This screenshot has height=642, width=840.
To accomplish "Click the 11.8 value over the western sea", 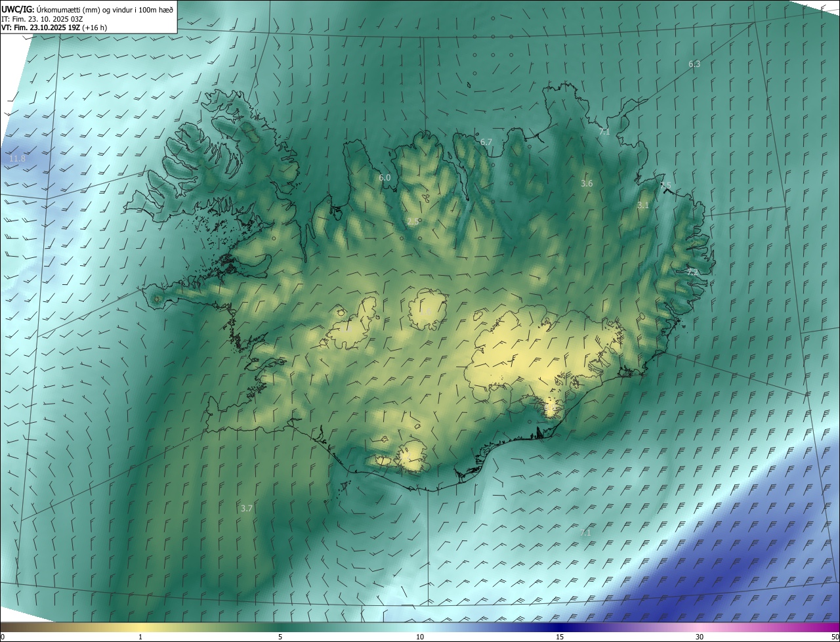I will [x=17, y=159].
